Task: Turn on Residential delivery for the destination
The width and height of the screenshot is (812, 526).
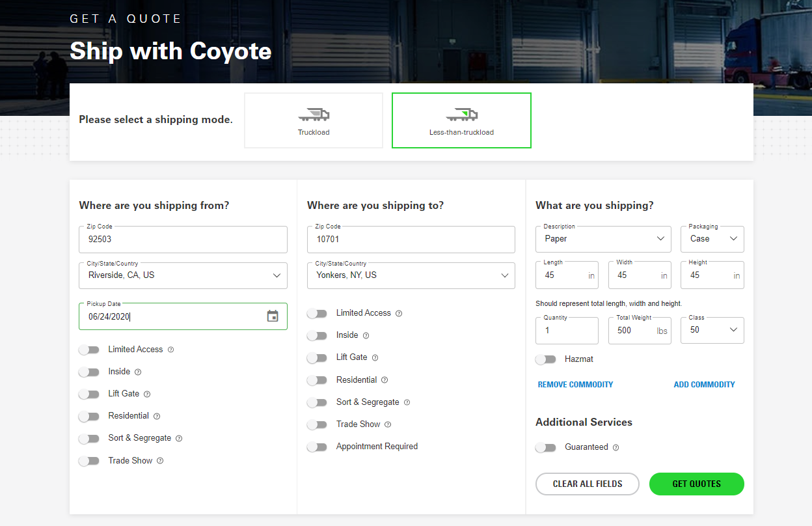Action: point(318,380)
